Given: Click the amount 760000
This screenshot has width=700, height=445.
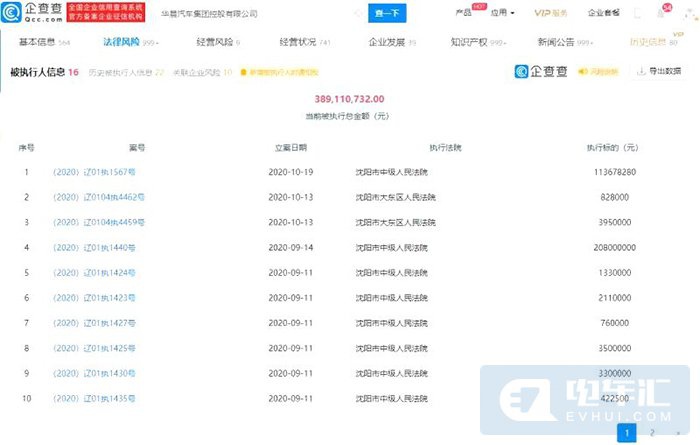Looking at the screenshot, I should click(x=615, y=323).
